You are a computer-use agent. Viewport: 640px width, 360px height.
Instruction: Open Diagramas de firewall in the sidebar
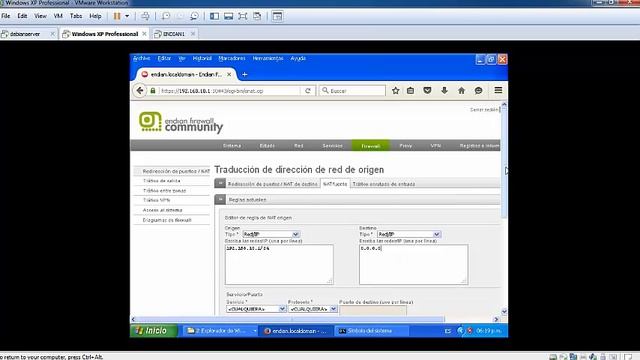pyautogui.click(x=167, y=220)
